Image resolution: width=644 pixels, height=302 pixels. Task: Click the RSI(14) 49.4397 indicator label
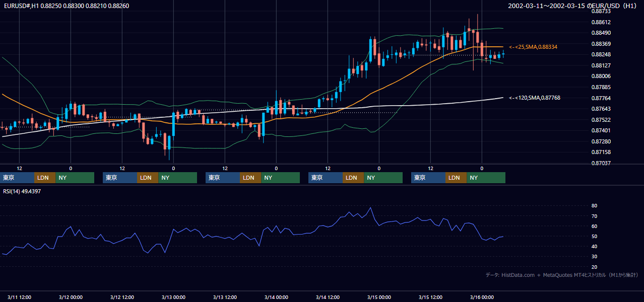coord(22,191)
